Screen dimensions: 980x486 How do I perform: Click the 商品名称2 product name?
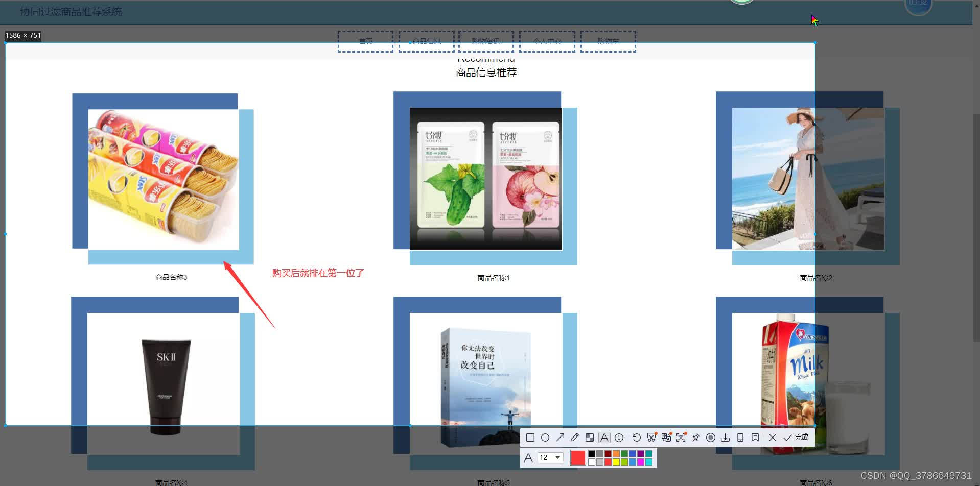pyautogui.click(x=816, y=278)
